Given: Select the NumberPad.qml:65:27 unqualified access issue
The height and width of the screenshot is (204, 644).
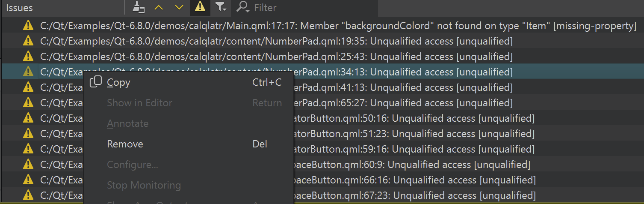Looking at the screenshot, I should point(322,103).
